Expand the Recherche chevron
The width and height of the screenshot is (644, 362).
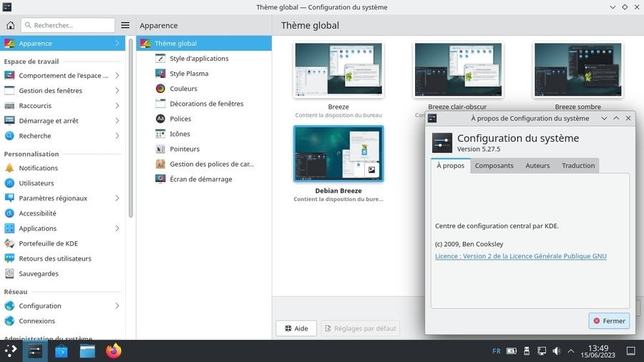point(117,136)
